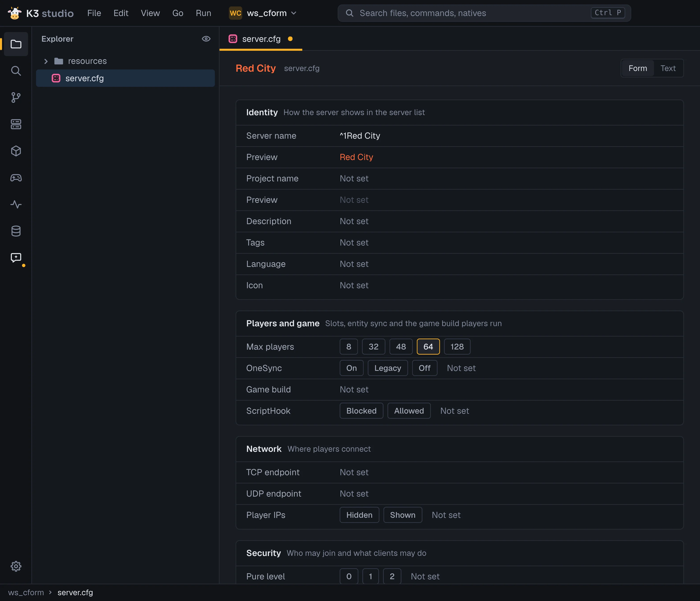
Task: Open the source control branch icon
Action: click(x=16, y=98)
